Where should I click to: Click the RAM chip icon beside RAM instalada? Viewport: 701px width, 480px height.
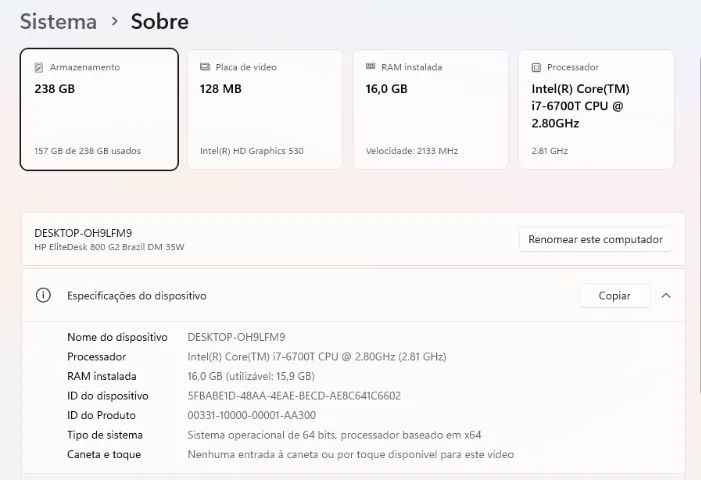(370, 67)
